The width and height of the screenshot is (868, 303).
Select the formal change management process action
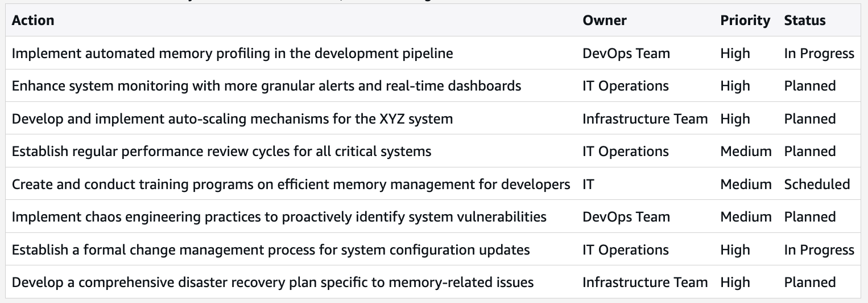click(x=271, y=250)
